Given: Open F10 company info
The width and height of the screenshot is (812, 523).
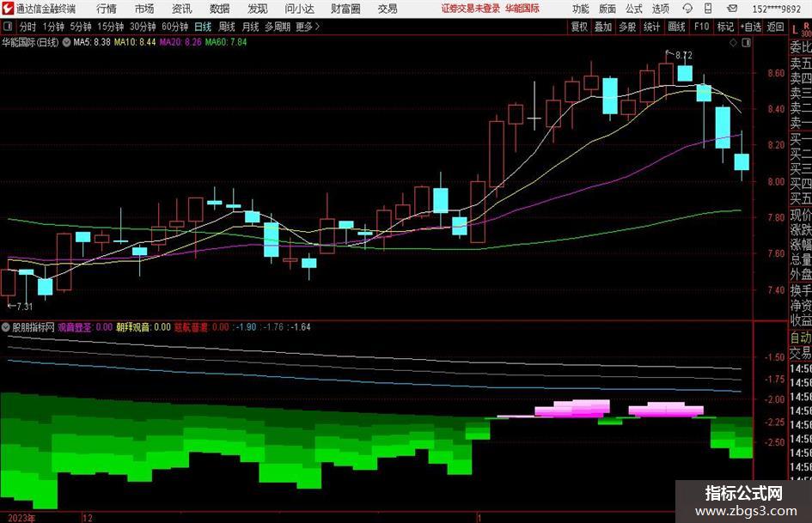Looking at the screenshot, I should click(x=702, y=27).
